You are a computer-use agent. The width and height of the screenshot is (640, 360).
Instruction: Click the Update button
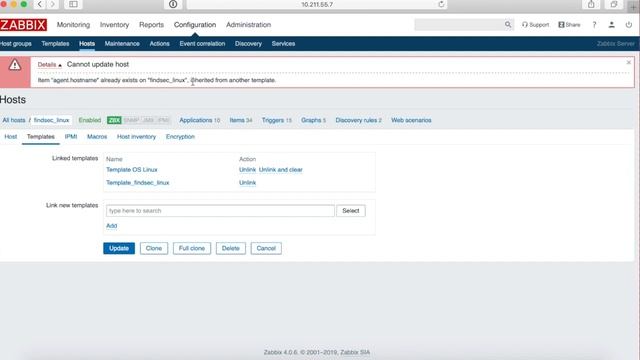click(x=119, y=248)
